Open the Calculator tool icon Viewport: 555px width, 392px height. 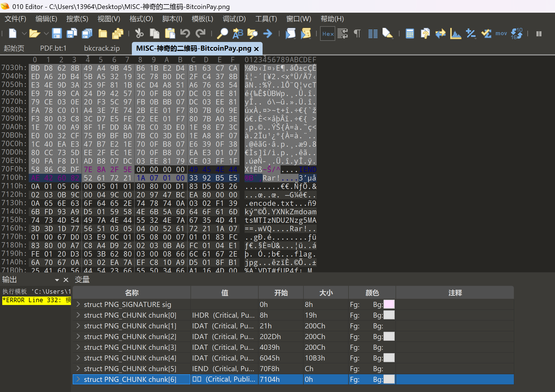click(410, 34)
